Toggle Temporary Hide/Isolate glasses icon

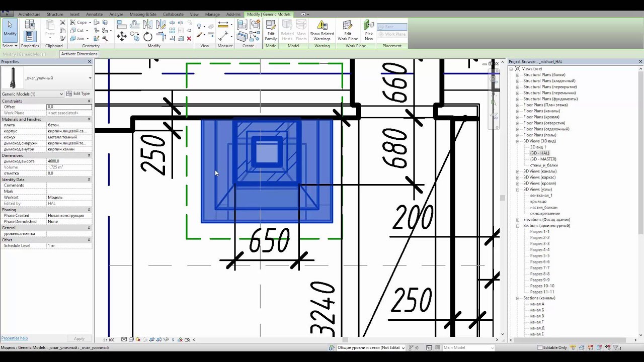(x=167, y=340)
